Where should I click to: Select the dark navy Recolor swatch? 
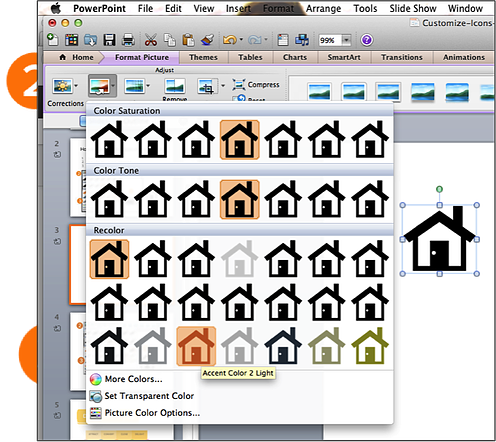click(283, 346)
